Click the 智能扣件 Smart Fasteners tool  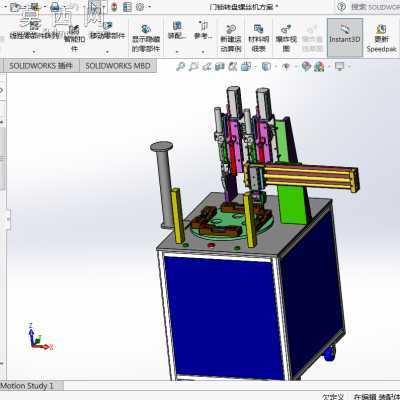pyautogui.click(x=74, y=38)
